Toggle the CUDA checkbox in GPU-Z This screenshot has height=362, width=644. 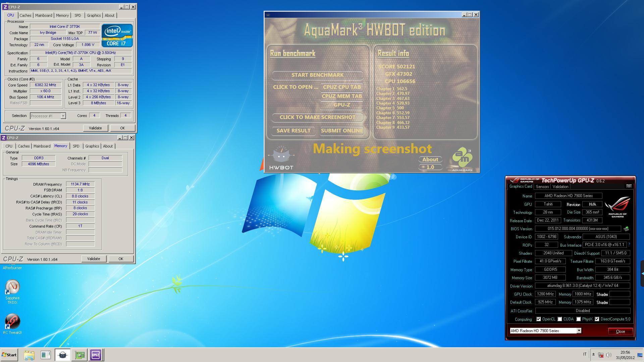click(559, 319)
